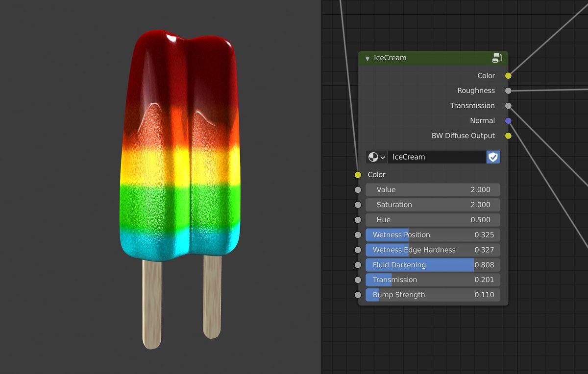The image size is (588, 374).
Task: Click the Fluid Darkening input socket
Action: (x=358, y=265)
